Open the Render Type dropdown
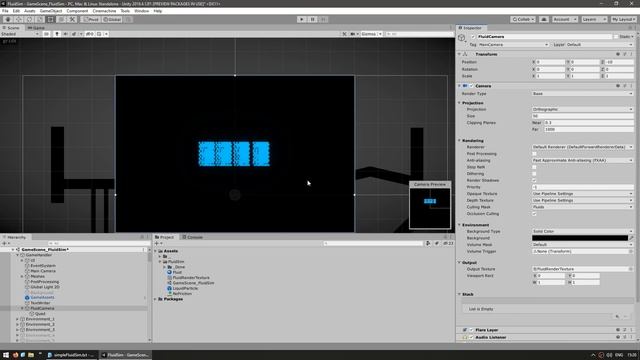The width and height of the screenshot is (640, 360). (x=582, y=93)
